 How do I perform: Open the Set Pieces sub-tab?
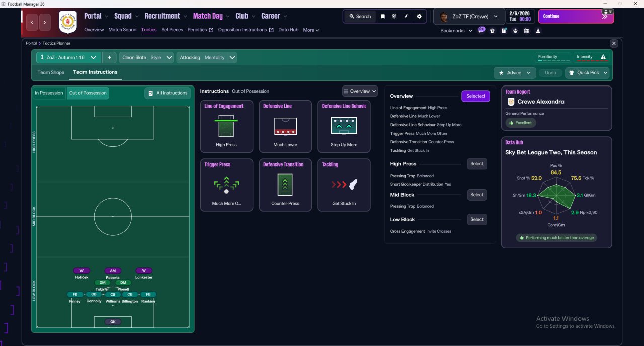(x=172, y=30)
